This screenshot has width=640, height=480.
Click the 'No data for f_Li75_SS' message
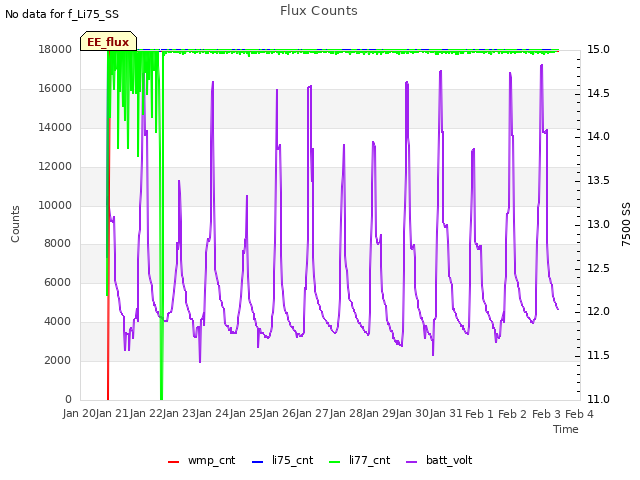(x=62, y=14)
